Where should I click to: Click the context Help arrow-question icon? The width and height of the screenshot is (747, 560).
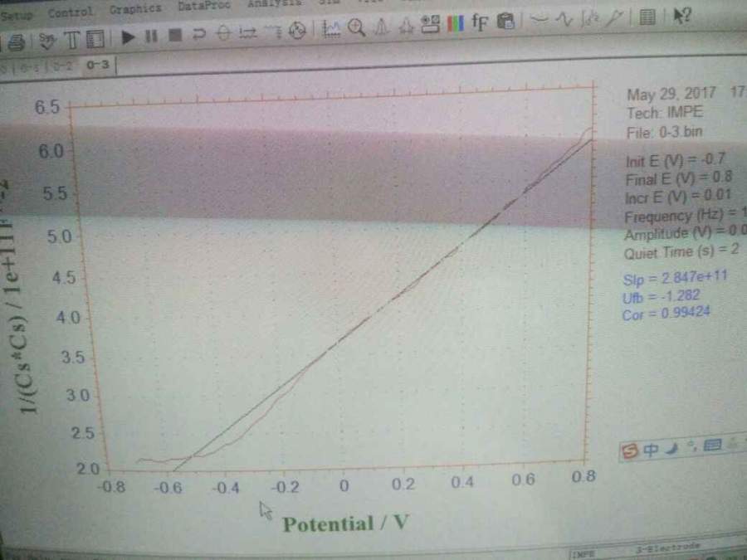point(681,17)
